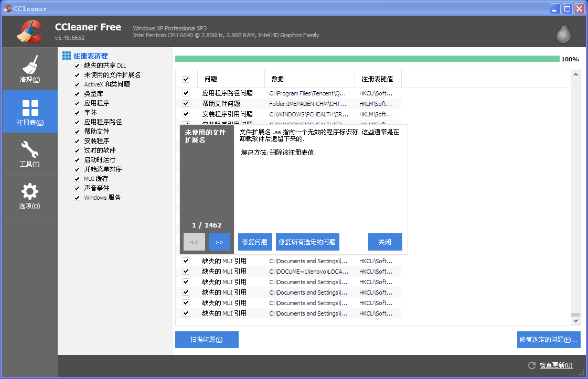588x379 pixels.
Task: Toggle the 过时的软件 checkbox
Action: 77,150
